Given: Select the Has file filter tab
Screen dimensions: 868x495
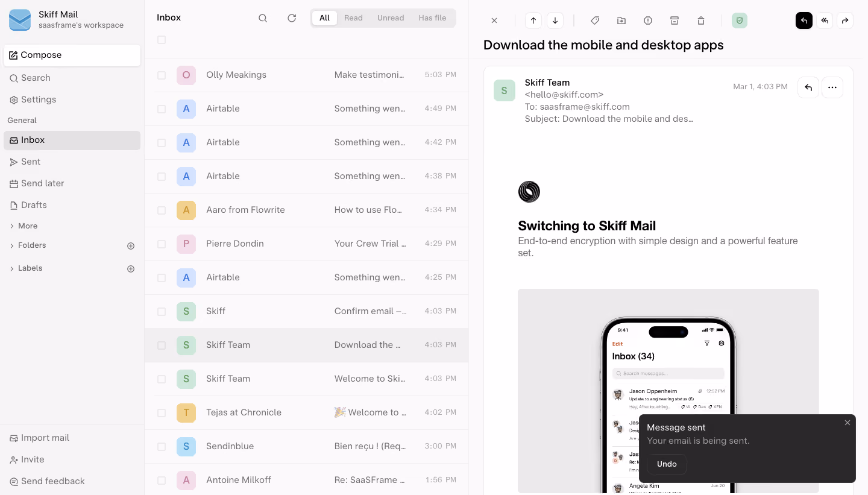Looking at the screenshot, I should click(433, 18).
